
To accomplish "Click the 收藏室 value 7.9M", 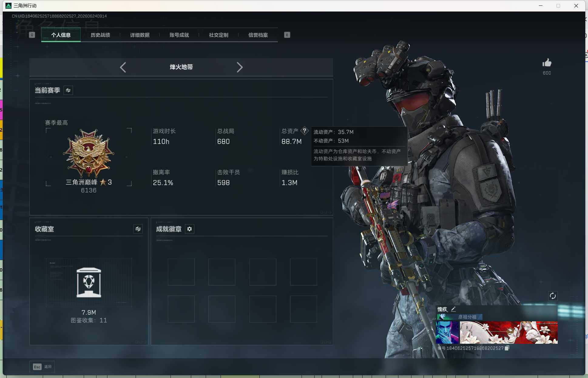I will [89, 312].
